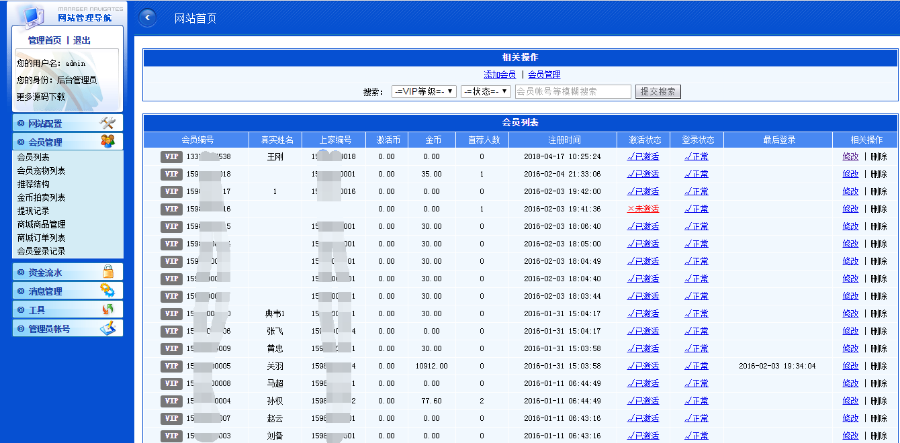
Task: Expand the 管理员帐号 sidebar section
Action: (68, 329)
